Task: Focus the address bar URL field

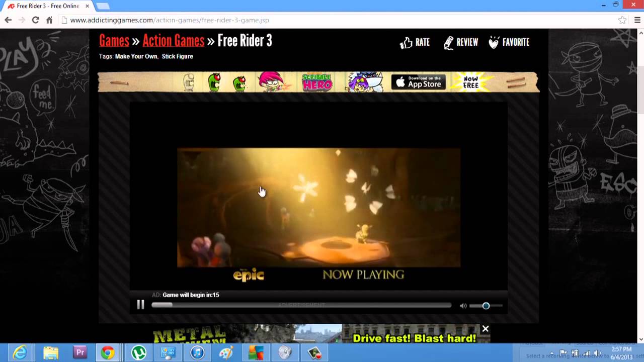Action: click(340, 20)
